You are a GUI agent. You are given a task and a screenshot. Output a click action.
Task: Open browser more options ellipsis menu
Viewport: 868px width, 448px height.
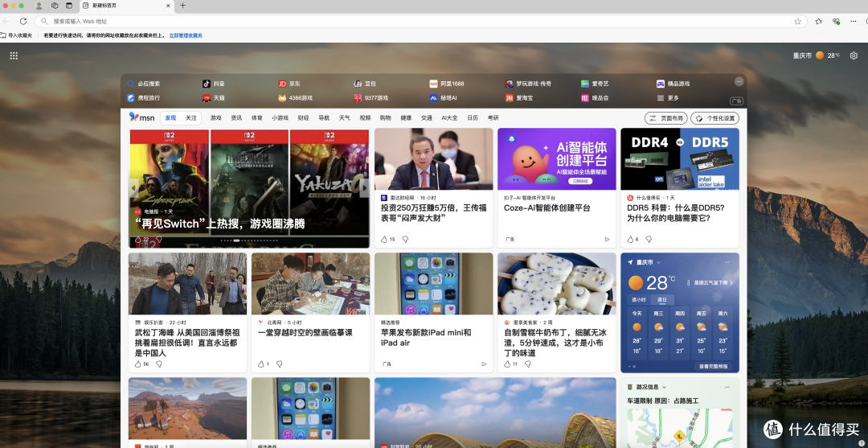[x=853, y=21]
